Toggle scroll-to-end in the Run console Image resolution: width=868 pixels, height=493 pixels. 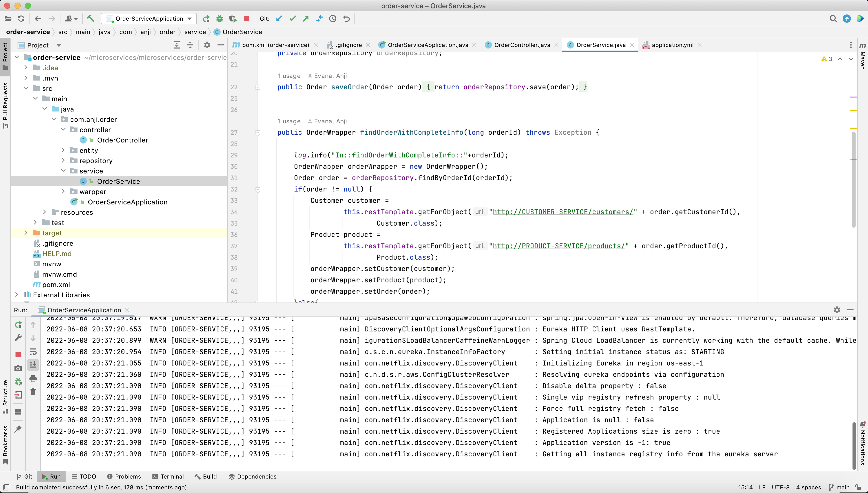click(33, 364)
